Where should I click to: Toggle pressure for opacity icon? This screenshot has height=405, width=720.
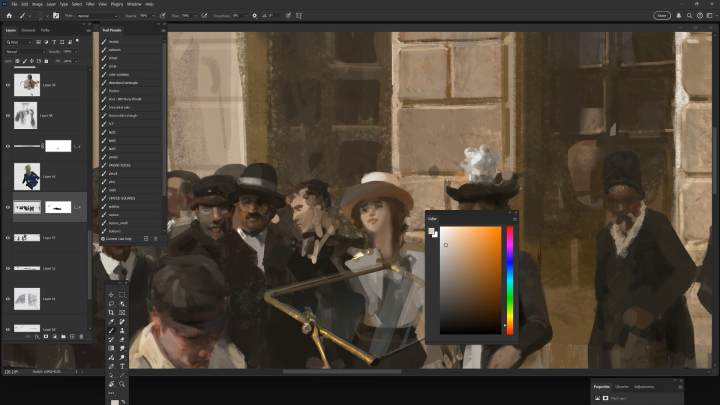pyautogui.click(x=163, y=16)
